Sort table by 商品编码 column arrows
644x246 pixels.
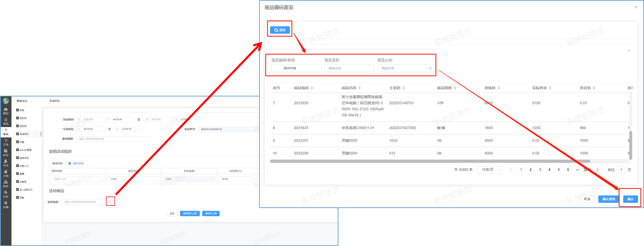coord(312,88)
